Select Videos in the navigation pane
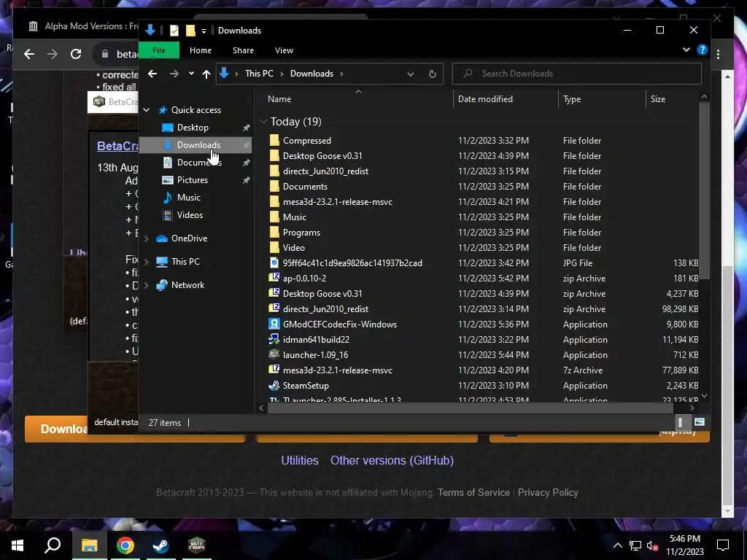Screen dimensions: 747x560 190,215
